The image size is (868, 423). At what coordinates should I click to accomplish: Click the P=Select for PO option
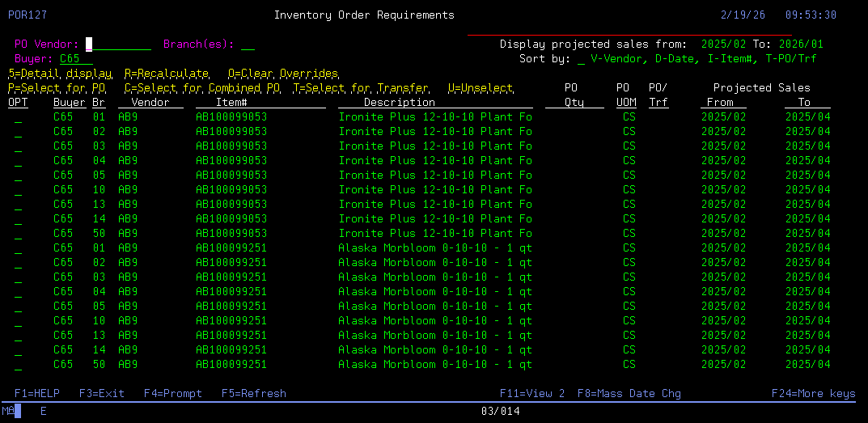click(x=57, y=88)
